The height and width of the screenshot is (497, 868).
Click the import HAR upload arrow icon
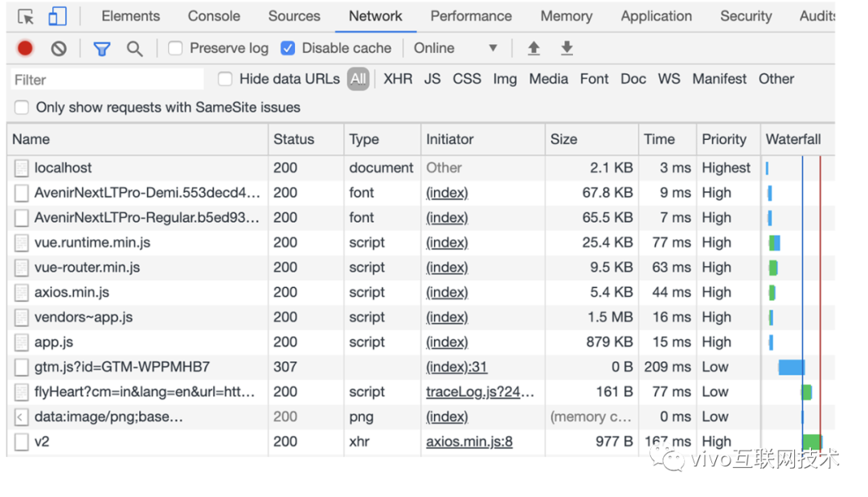(534, 48)
